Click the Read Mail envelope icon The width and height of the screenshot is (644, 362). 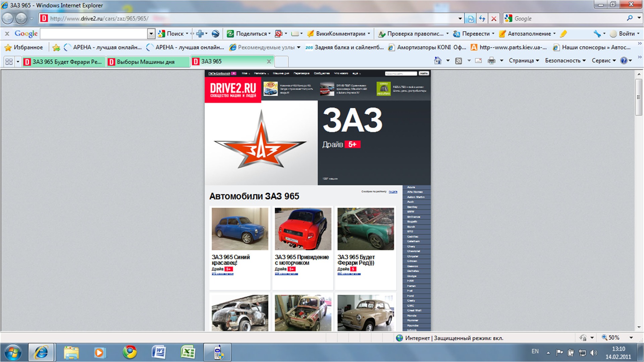(478, 61)
